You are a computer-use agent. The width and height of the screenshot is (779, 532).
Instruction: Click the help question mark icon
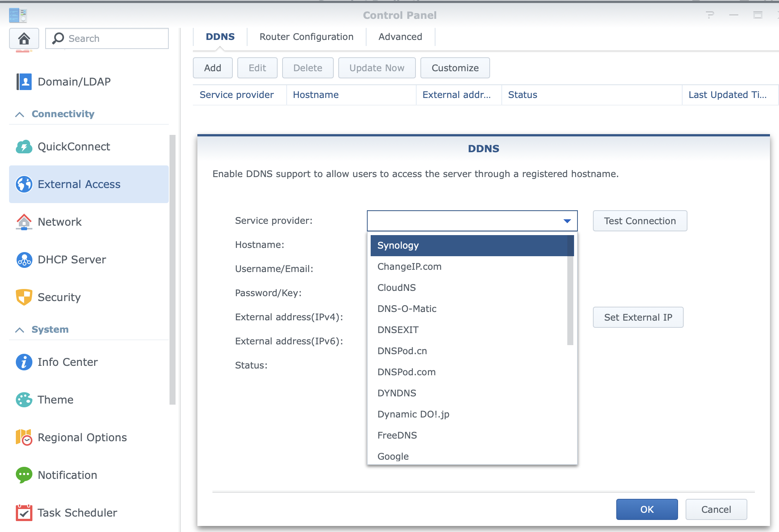[x=710, y=15]
